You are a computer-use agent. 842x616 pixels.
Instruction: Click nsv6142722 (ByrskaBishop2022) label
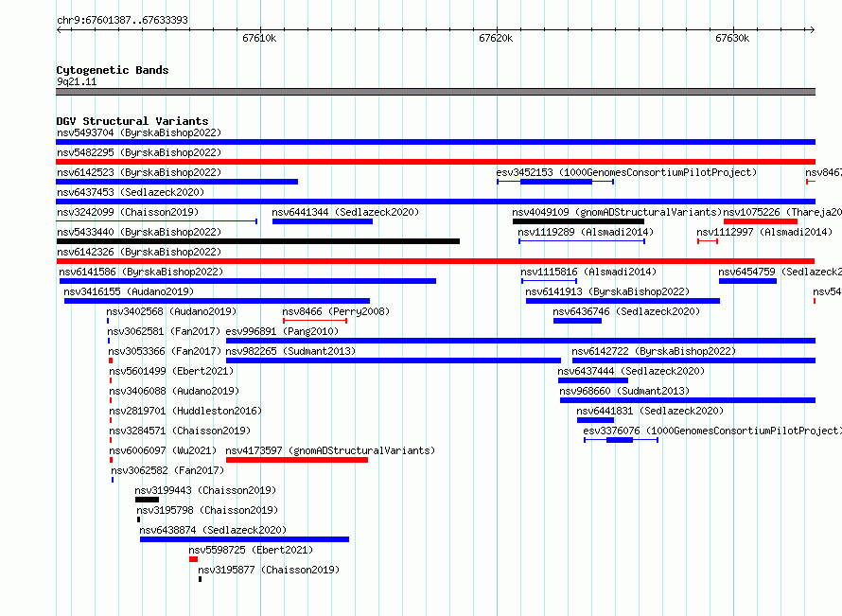(654, 351)
